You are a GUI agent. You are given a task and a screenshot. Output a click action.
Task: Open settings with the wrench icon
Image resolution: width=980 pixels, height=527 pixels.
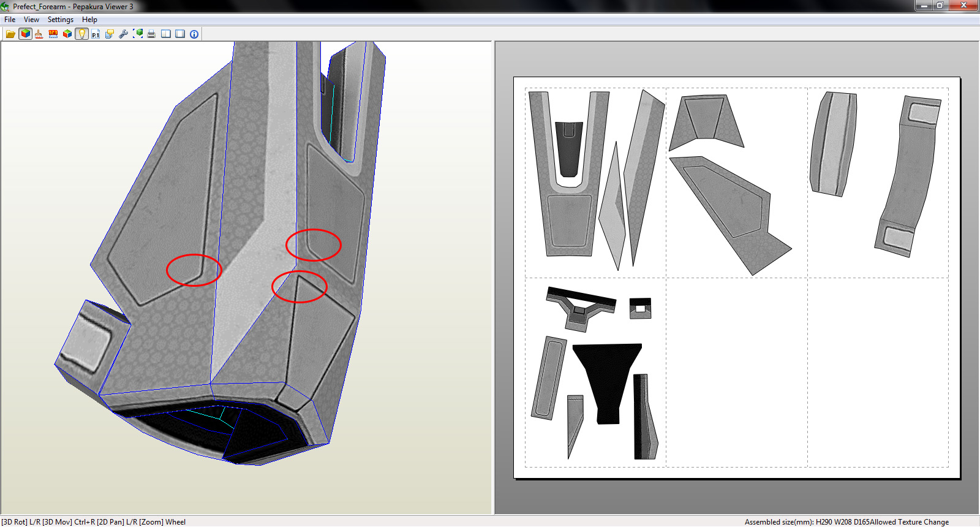point(124,34)
